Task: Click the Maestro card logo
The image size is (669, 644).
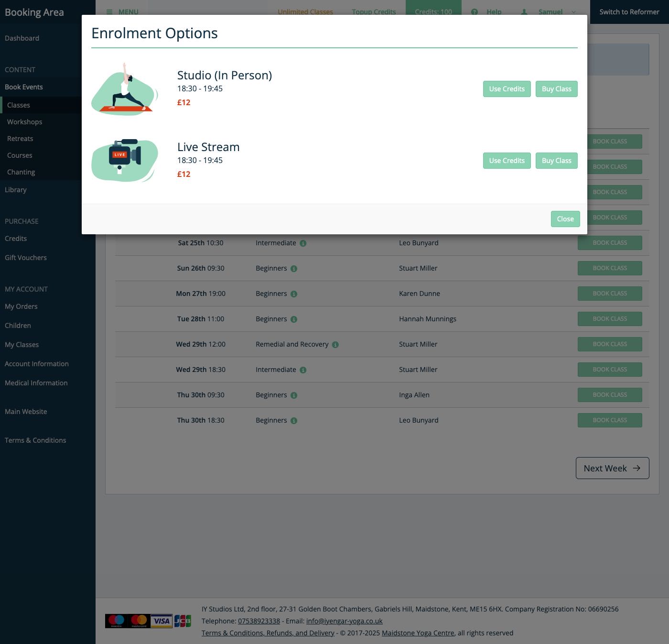Action: pyautogui.click(x=116, y=621)
